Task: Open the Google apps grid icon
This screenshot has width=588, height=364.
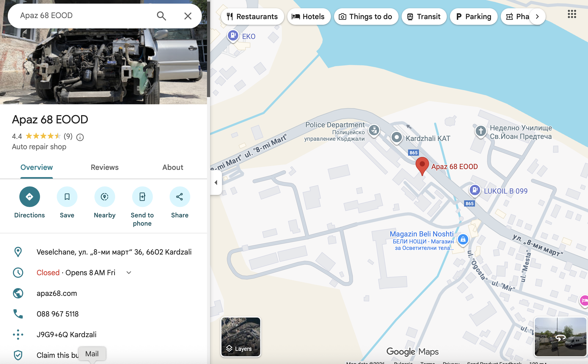Action: click(572, 14)
